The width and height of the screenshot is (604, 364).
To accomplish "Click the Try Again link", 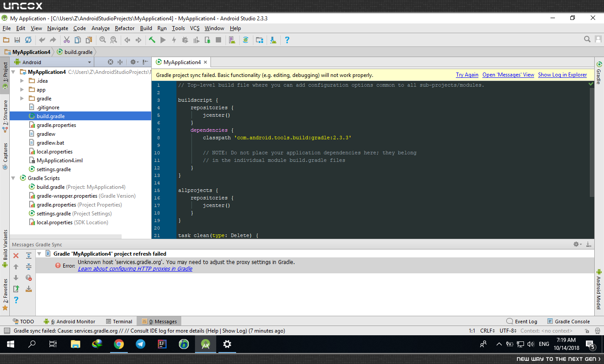I will pos(467,75).
